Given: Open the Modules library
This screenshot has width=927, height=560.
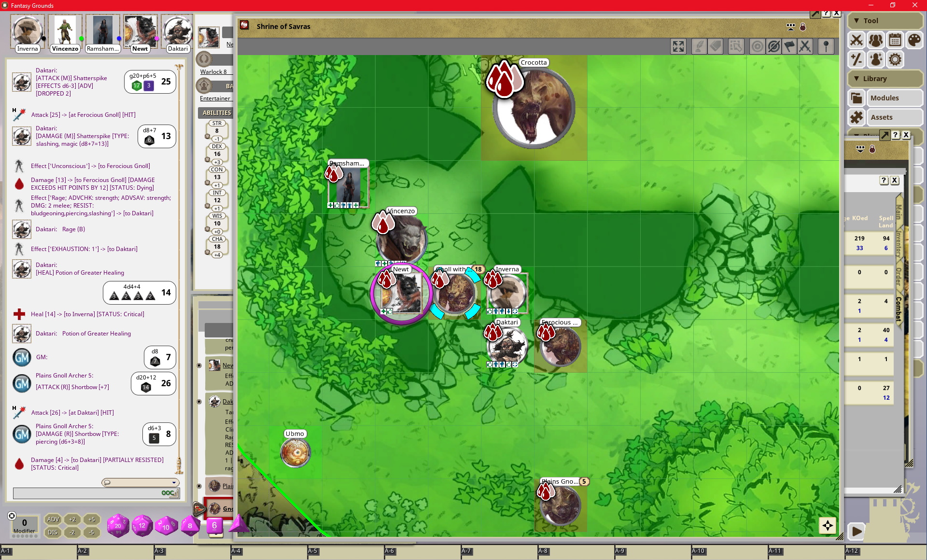Looking at the screenshot, I should pos(896,98).
